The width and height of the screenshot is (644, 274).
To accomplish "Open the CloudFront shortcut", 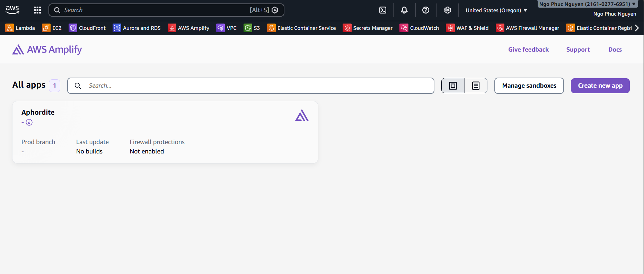I will (x=87, y=28).
